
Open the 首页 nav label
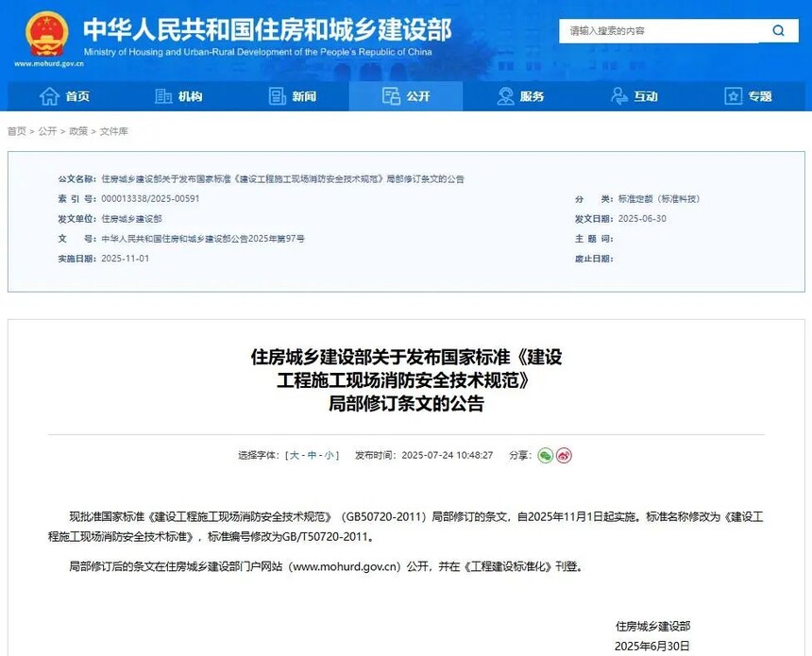point(77,96)
